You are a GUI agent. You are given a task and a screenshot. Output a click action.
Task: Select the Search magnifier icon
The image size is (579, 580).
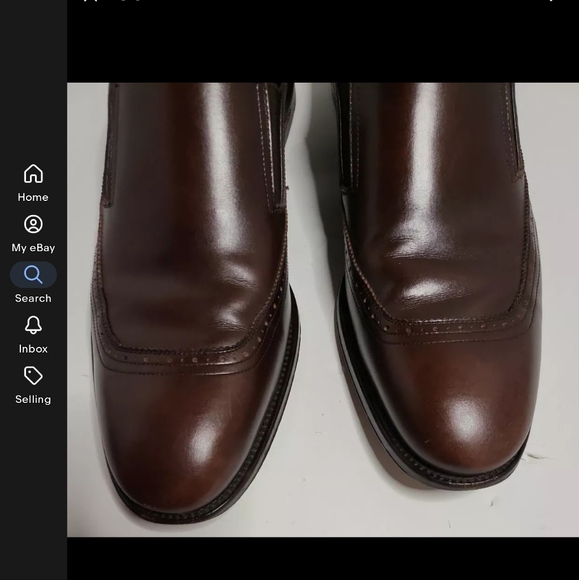point(33,274)
